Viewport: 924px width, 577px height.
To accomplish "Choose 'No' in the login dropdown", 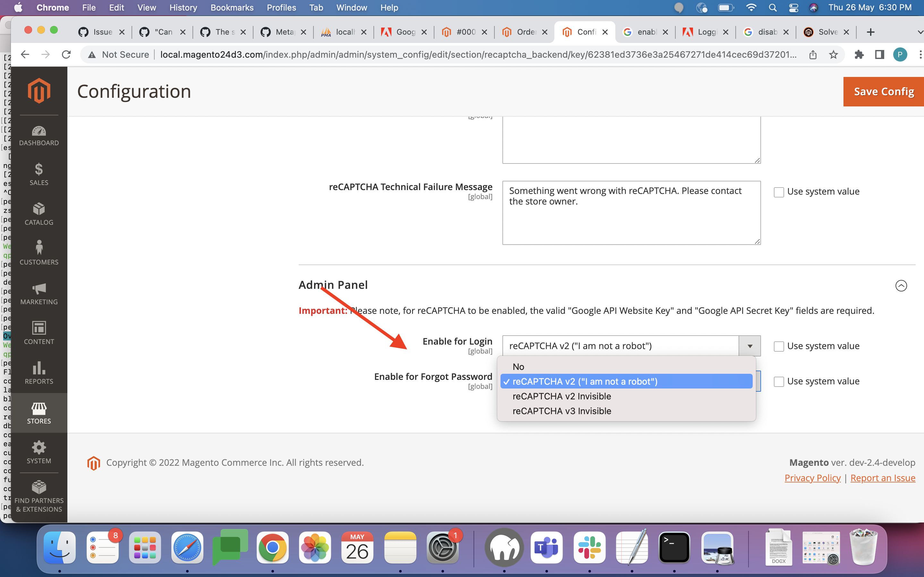I will (518, 367).
